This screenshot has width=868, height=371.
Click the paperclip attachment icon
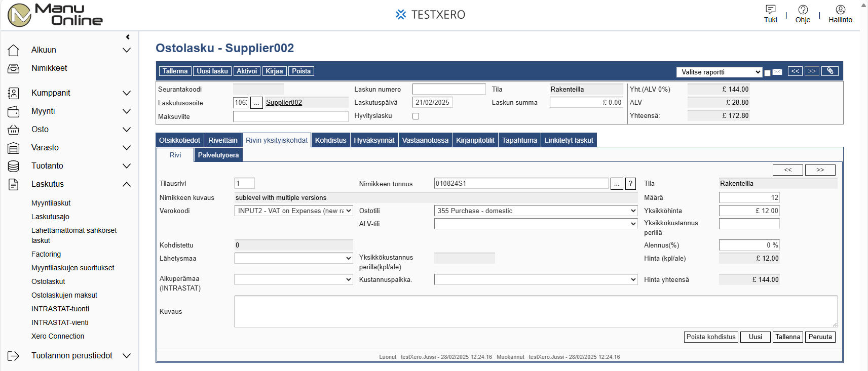829,71
